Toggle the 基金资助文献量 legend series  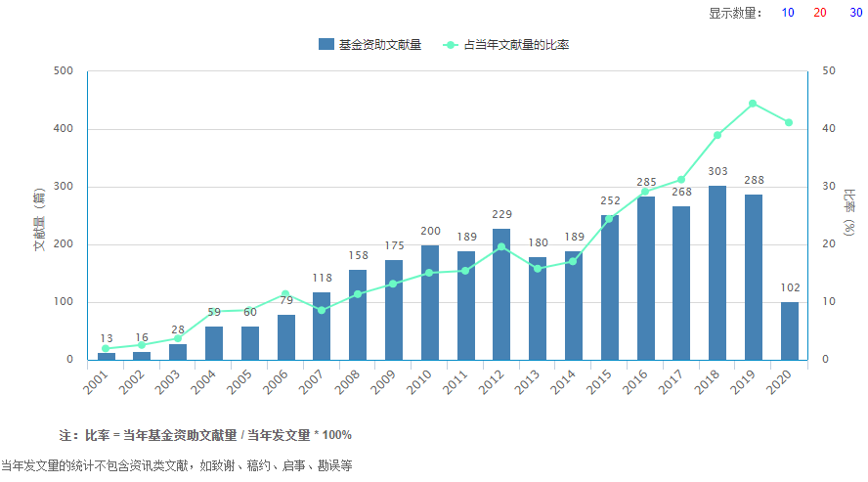tap(369, 45)
